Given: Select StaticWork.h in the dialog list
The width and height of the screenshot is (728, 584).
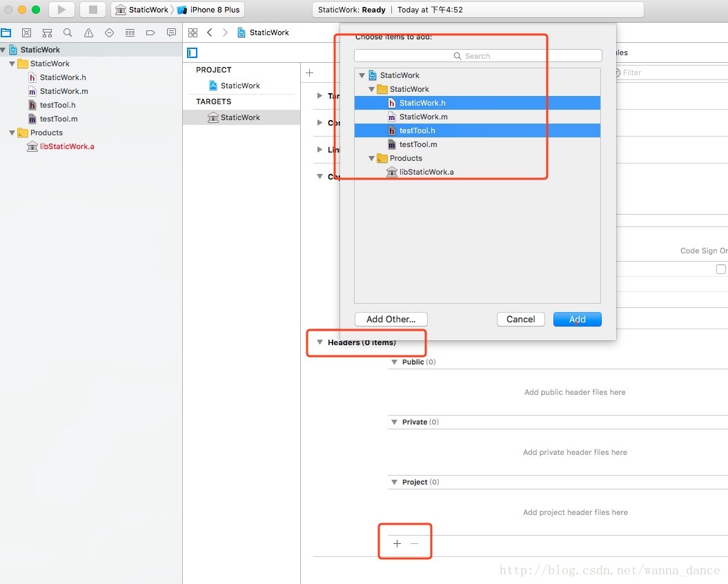Looking at the screenshot, I should click(x=478, y=103).
